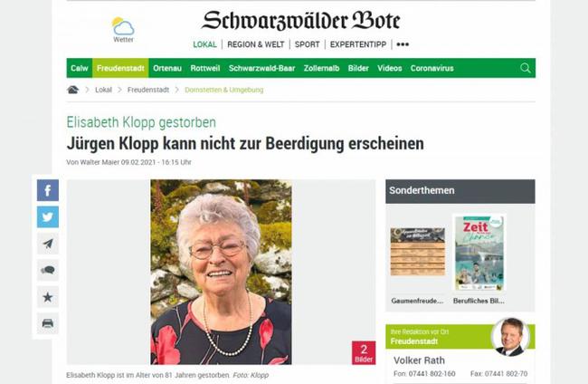Open the Wetter weather icon
588x384 pixels.
click(x=123, y=30)
